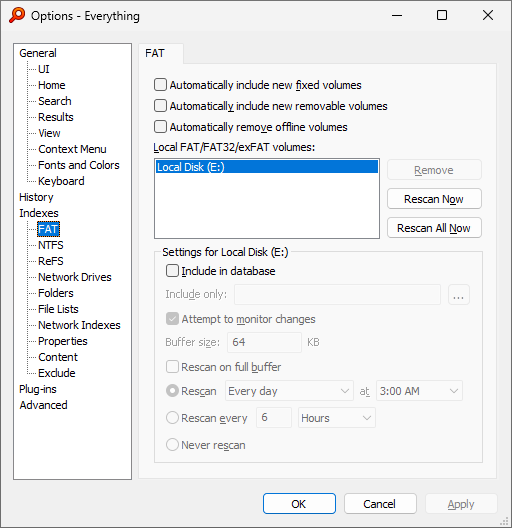Open Exclude settings

coord(57,373)
